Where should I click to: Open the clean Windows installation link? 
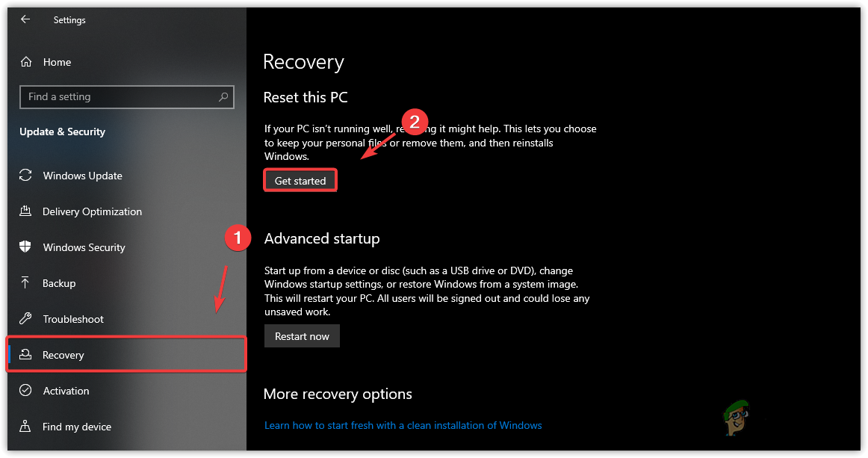click(403, 425)
